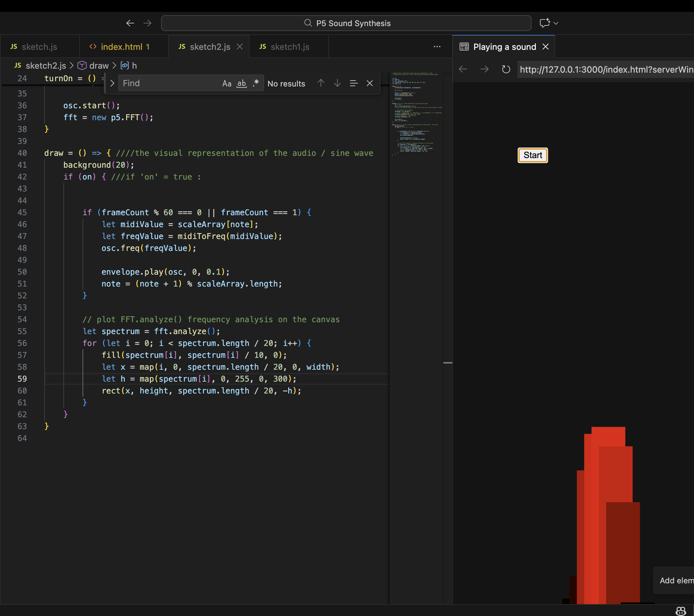Image resolution: width=694 pixels, height=616 pixels.
Task: Switch to the sketch1.js tab
Action: [290, 47]
